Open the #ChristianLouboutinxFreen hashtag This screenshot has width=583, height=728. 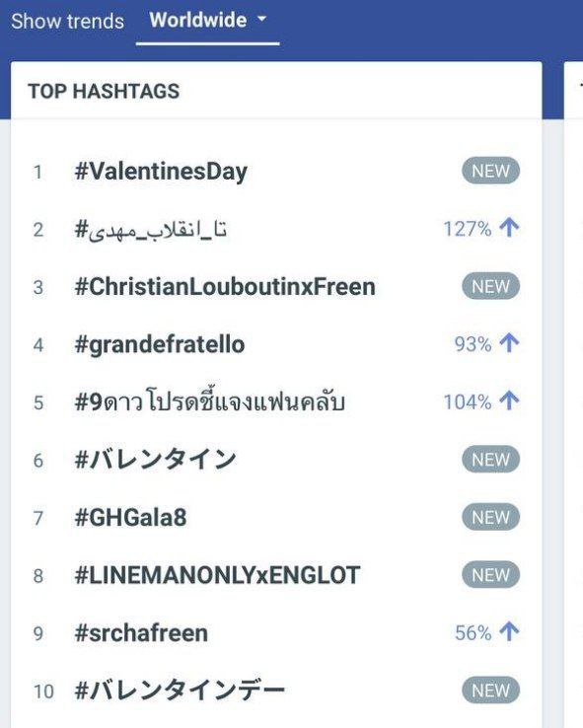[x=225, y=287]
